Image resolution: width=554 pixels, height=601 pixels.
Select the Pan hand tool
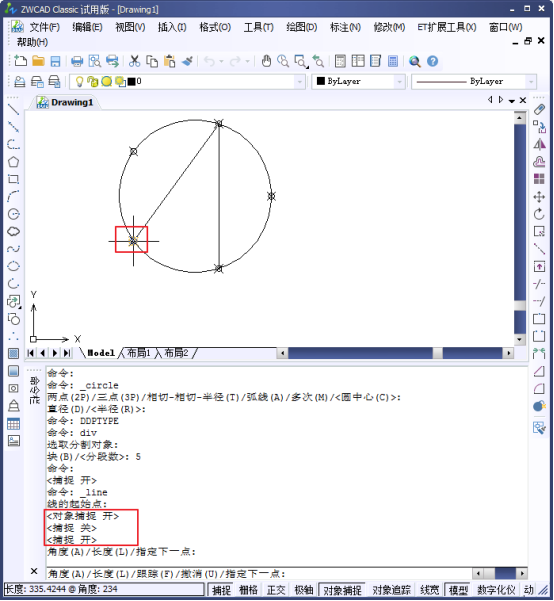(x=266, y=61)
